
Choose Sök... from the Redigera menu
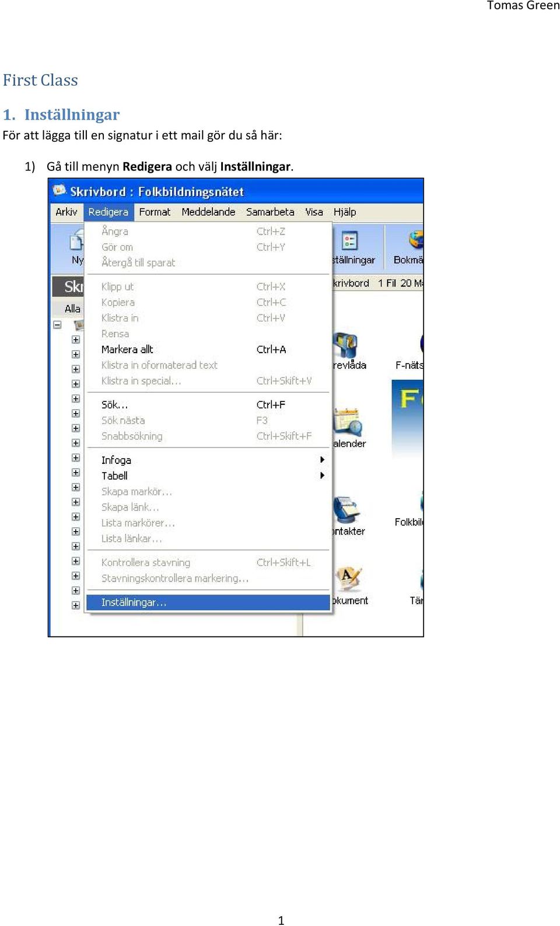pos(208,404)
